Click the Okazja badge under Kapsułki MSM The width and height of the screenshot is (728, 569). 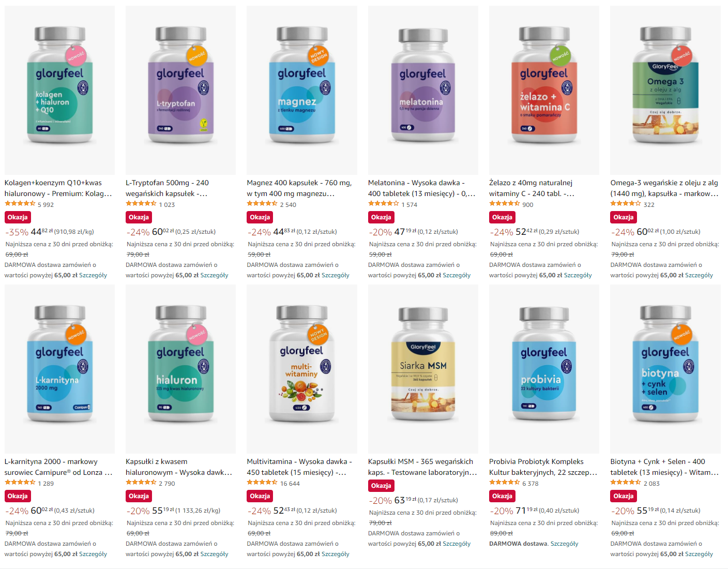[381, 486]
